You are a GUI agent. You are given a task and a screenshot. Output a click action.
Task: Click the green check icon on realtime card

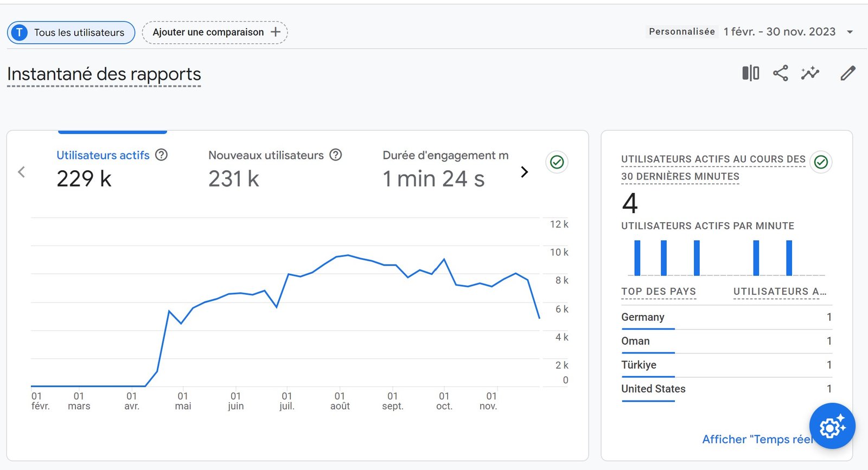point(821,162)
